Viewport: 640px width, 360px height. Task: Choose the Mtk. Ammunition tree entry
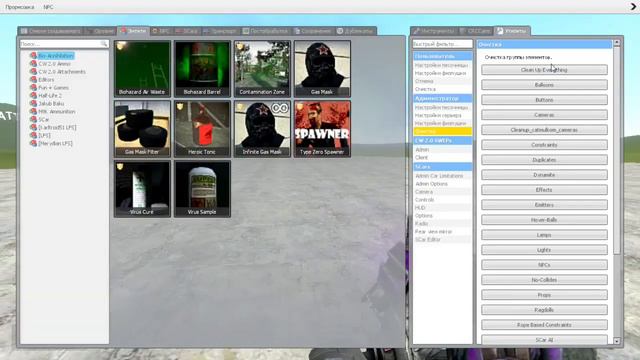[57, 111]
